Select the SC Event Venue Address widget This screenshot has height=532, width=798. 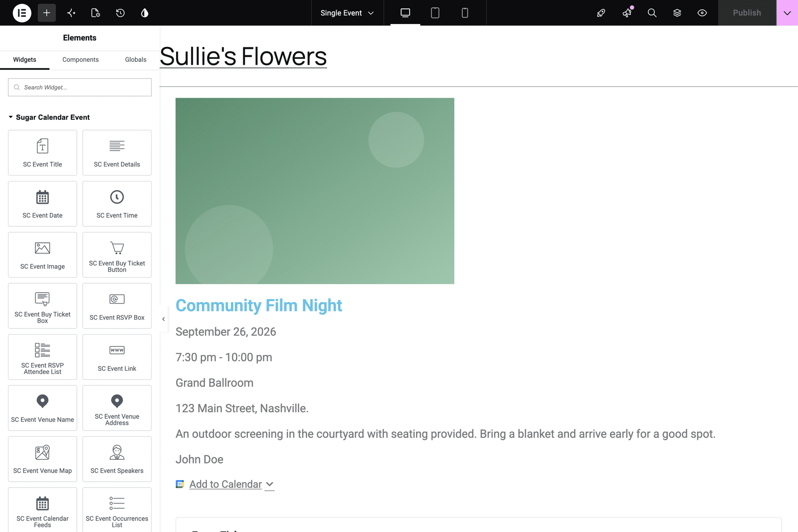pyautogui.click(x=117, y=408)
